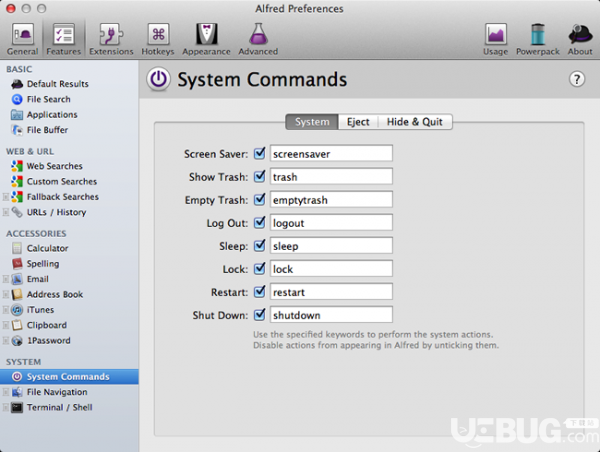Click the Applications sidebar icon
Image resolution: width=600 pixels, height=452 pixels.
click(x=17, y=114)
